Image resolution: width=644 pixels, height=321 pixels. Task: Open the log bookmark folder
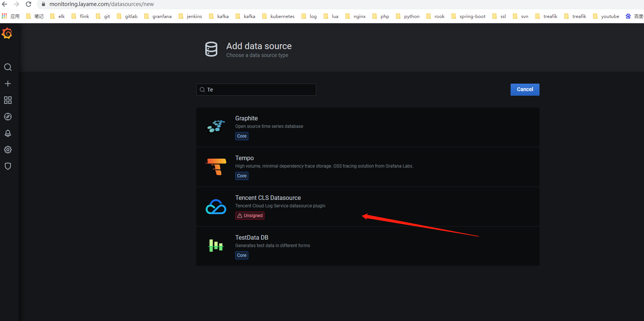(309, 16)
